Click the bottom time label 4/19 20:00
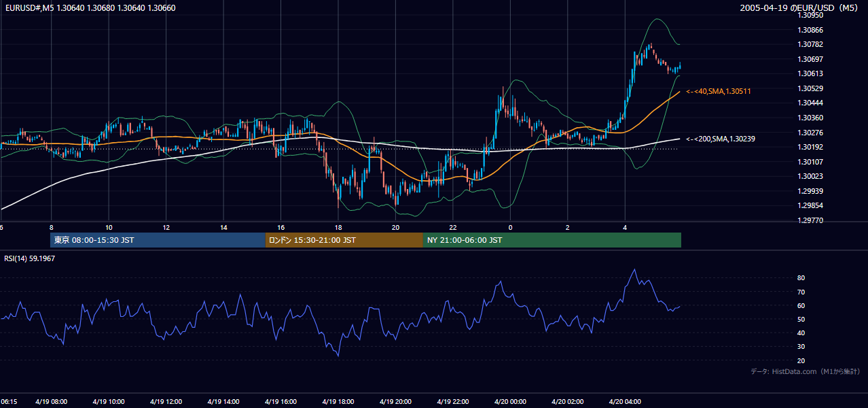Viewport: 868px width, 408px height. pos(396,402)
